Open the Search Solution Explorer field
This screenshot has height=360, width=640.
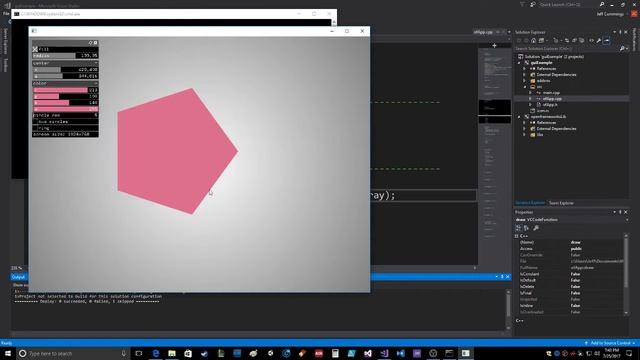[567, 49]
